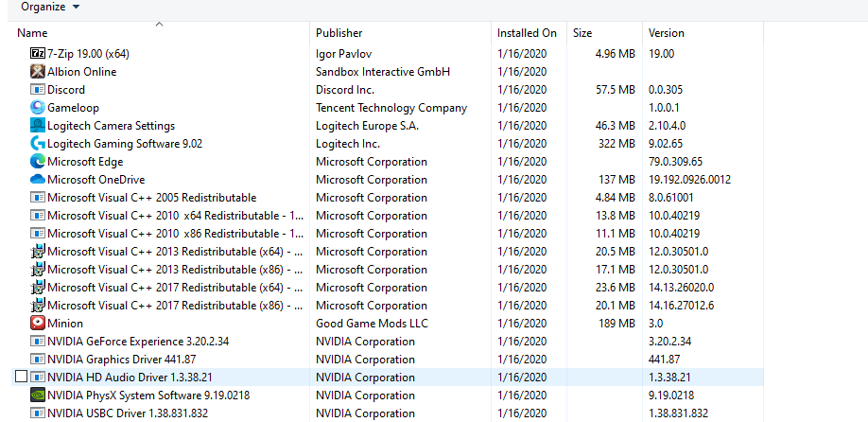The image size is (868, 422).
Task: Click the NVIDIA HD Audio Driver icon
Action: point(37,378)
